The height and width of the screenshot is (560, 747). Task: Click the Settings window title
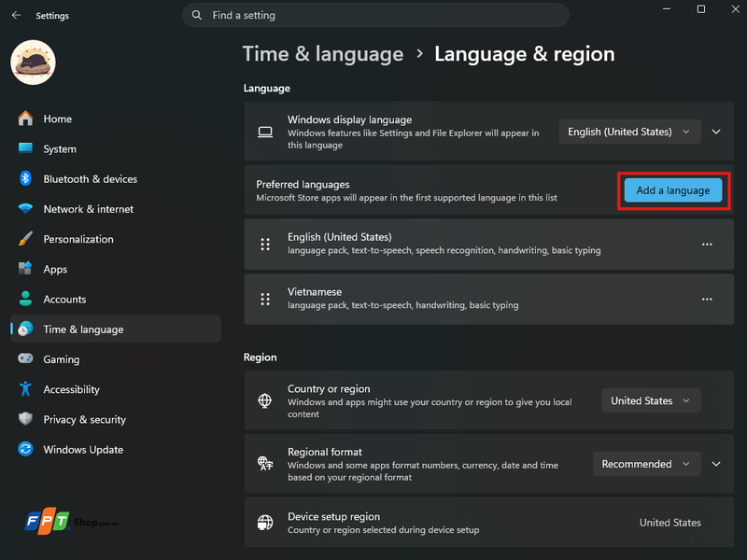(52, 16)
